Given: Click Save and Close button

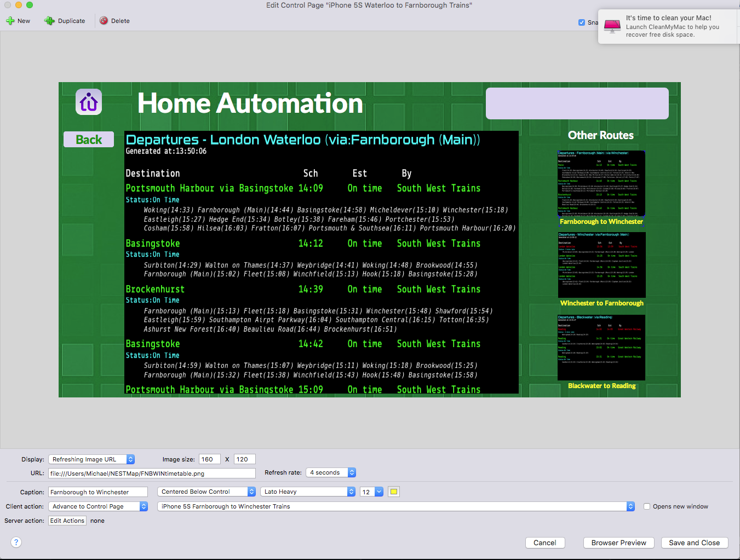Looking at the screenshot, I should pos(695,542).
